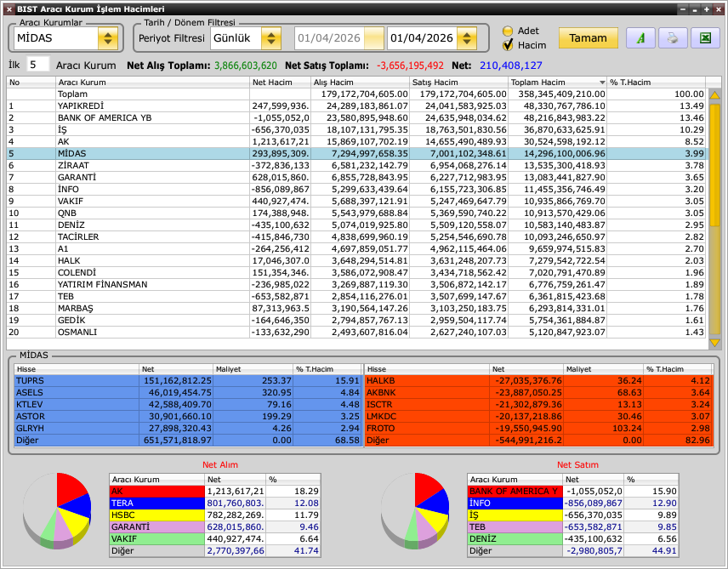Click the pink TEB legend entry
Screen dimensions: 728x569
(x=515, y=527)
